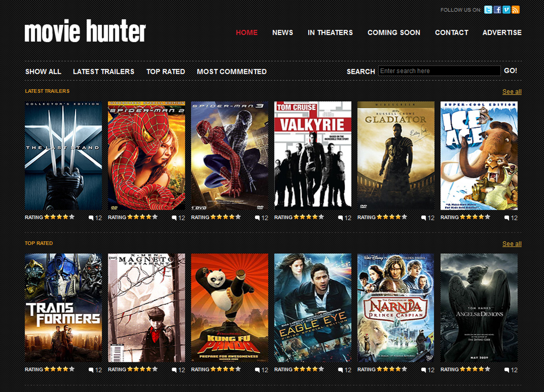Click the comment icon under Valkyrie
The image size is (544, 392).
pyautogui.click(x=341, y=218)
